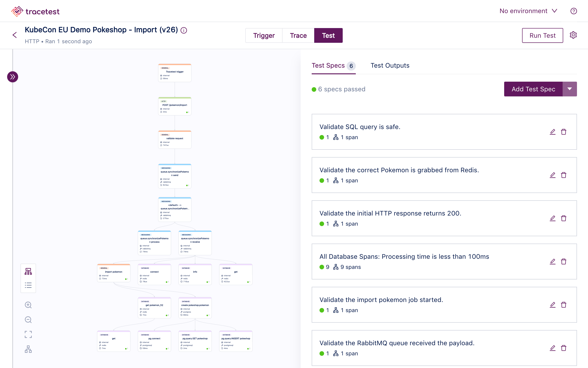Screen dimensions: 588x368
Task: Select the Tracetest trigger span node
Action: point(175,73)
